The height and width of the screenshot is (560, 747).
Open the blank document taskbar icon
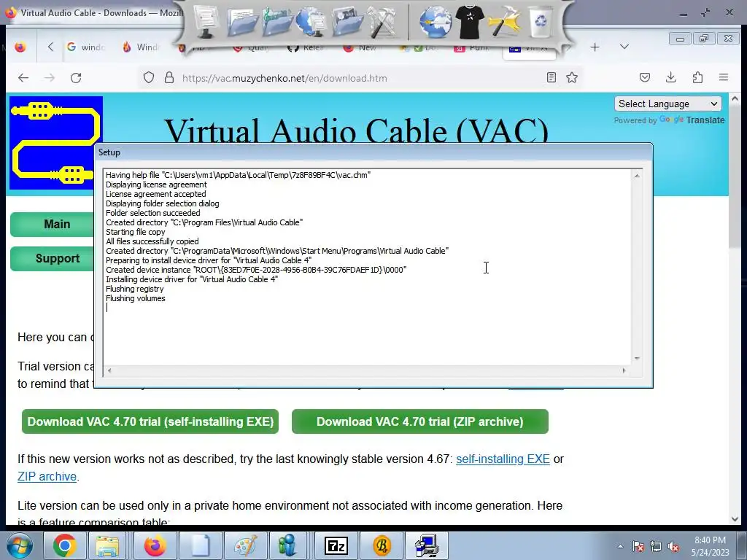pyautogui.click(x=199, y=545)
